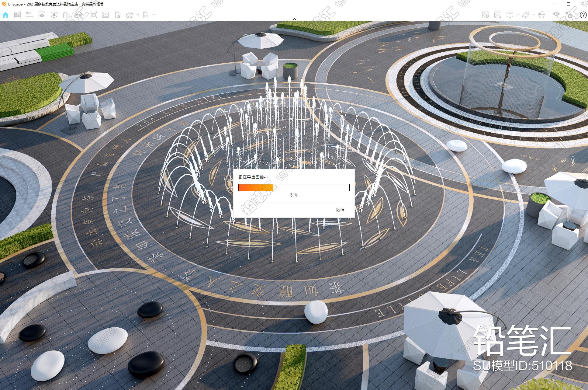Open the video editor reel icon
Image resolution: width=588 pixels, height=390 pixels.
(x=78, y=15)
